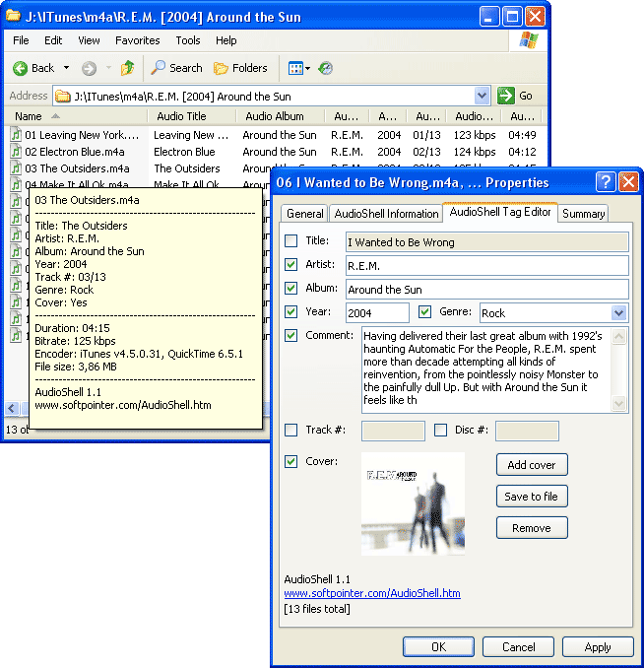This screenshot has width=644, height=668.
Task: Go up one folder level icon
Action: click(127, 68)
